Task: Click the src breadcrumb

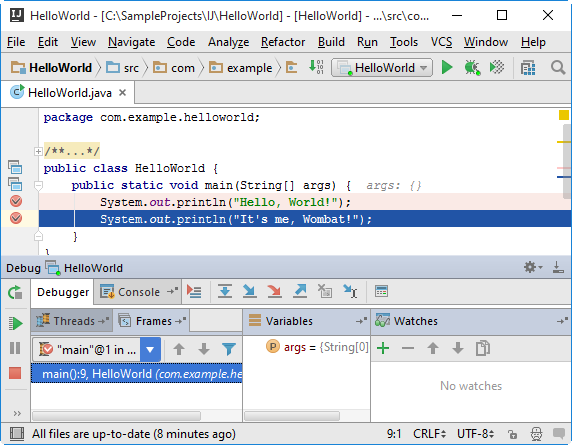Action: [x=123, y=68]
